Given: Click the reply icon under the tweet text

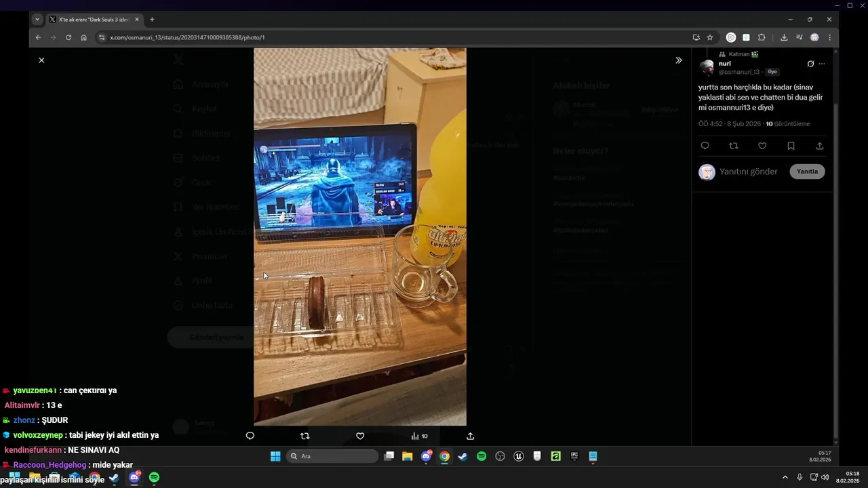Looking at the screenshot, I should (705, 146).
